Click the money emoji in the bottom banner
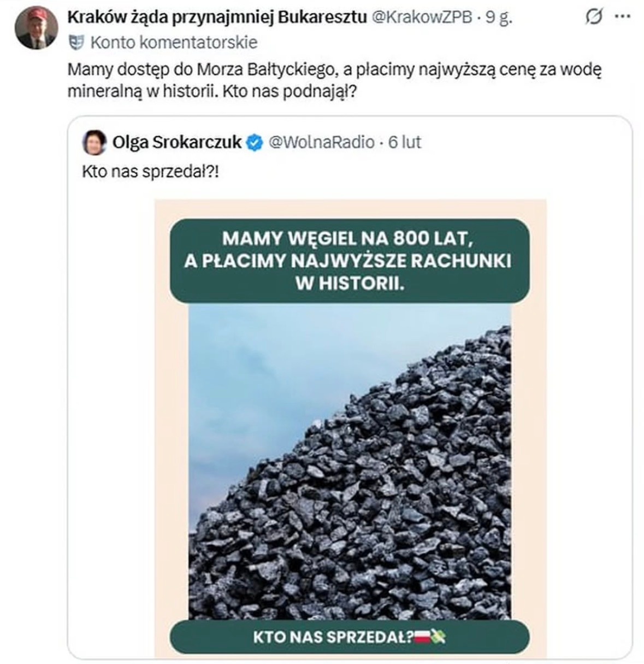644x664 pixels. pos(439,637)
